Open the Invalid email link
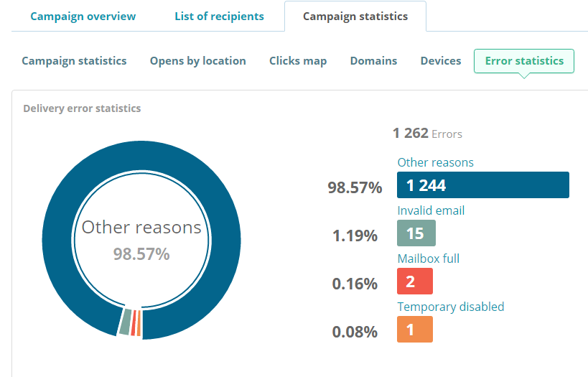Screen dimensions: 588x377 click(431, 210)
